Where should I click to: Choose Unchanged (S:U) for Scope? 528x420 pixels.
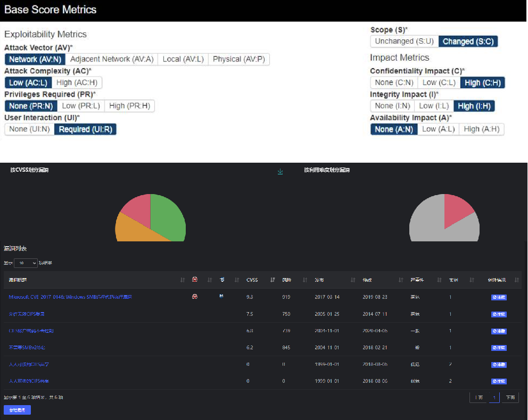pos(404,41)
